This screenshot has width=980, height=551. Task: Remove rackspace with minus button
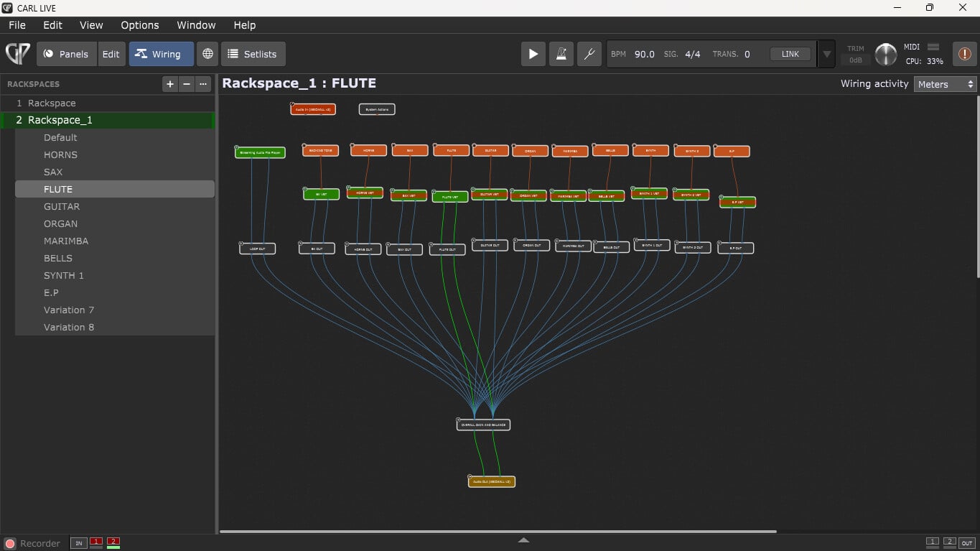187,84
